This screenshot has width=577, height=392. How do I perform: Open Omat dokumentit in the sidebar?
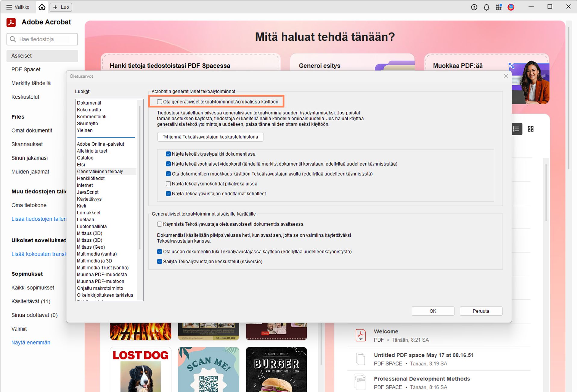[32, 130]
